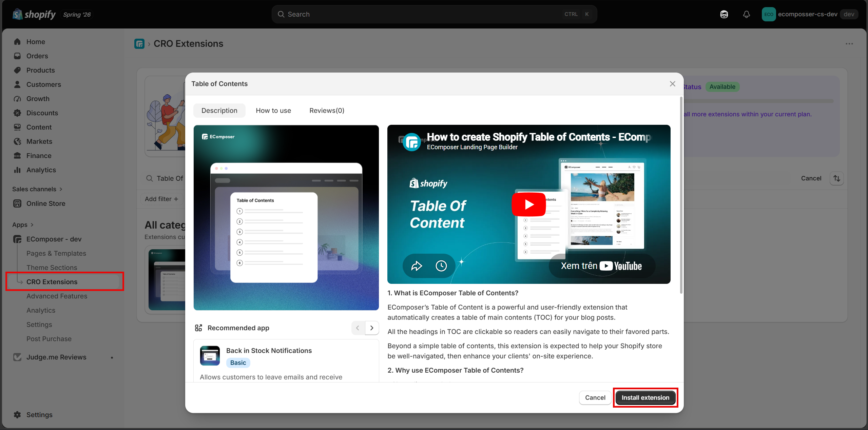Go to next recommended app

point(372,328)
